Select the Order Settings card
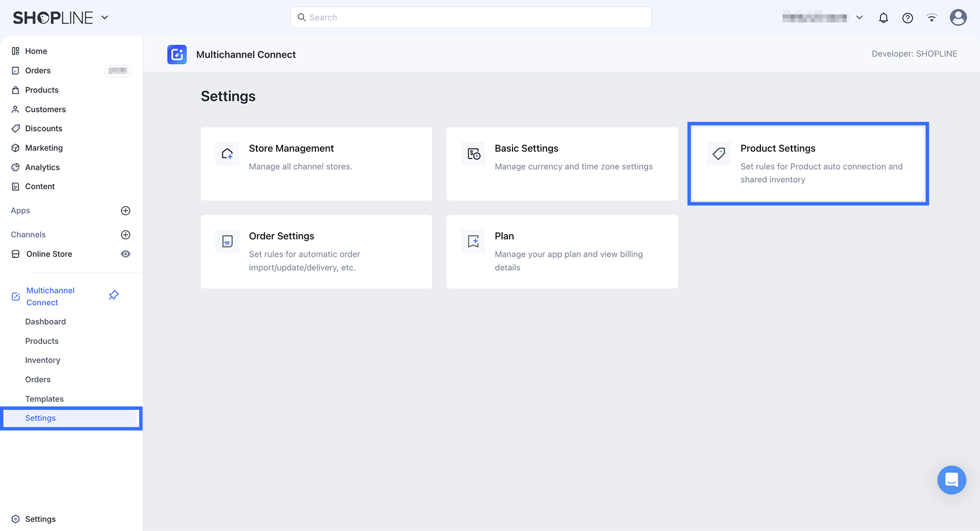 [316, 251]
